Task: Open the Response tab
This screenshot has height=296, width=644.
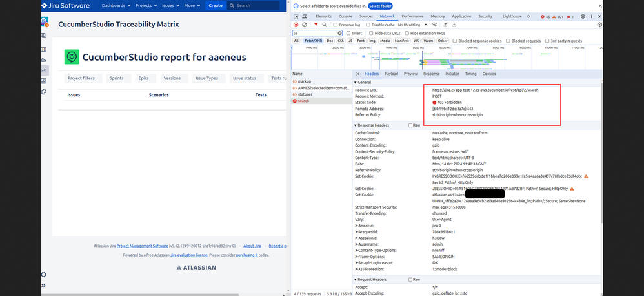Action: click(431, 74)
